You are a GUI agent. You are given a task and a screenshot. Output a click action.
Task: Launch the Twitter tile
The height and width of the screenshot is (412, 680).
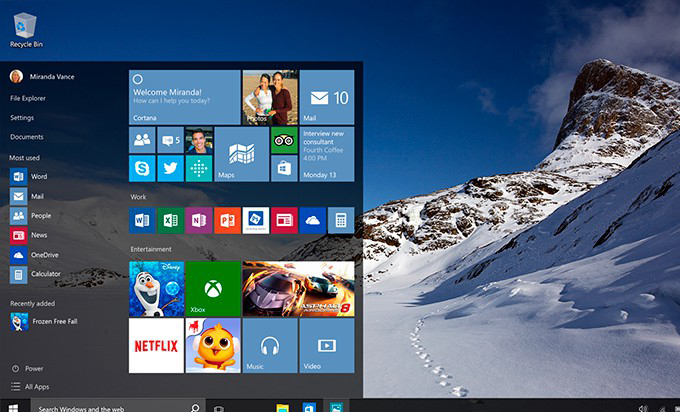click(x=170, y=168)
